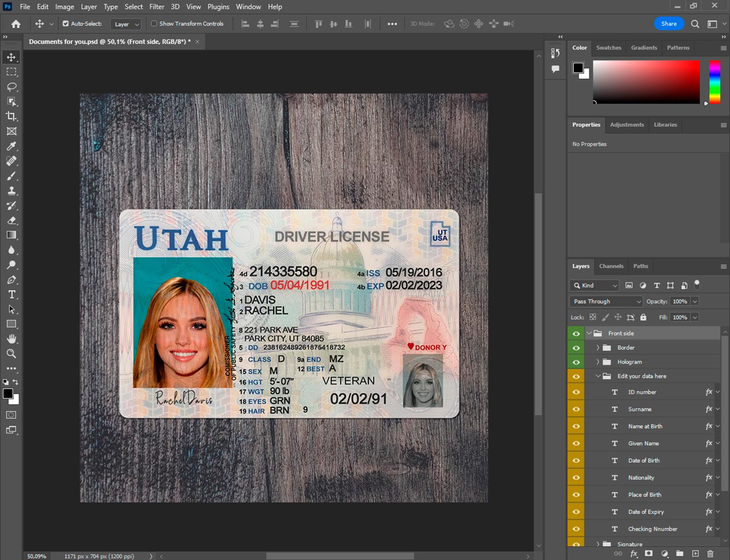Open the Filter menu
The width and height of the screenshot is (730, 560).
[x=156, y=7]
